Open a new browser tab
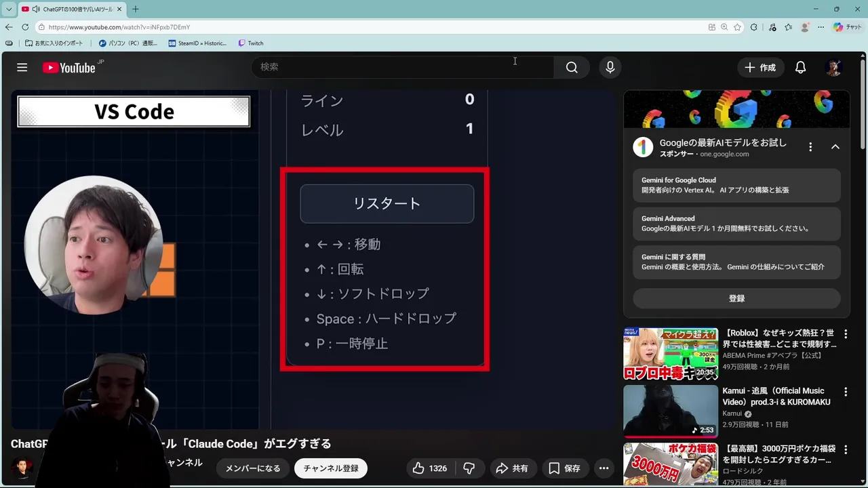 point(136,9)
